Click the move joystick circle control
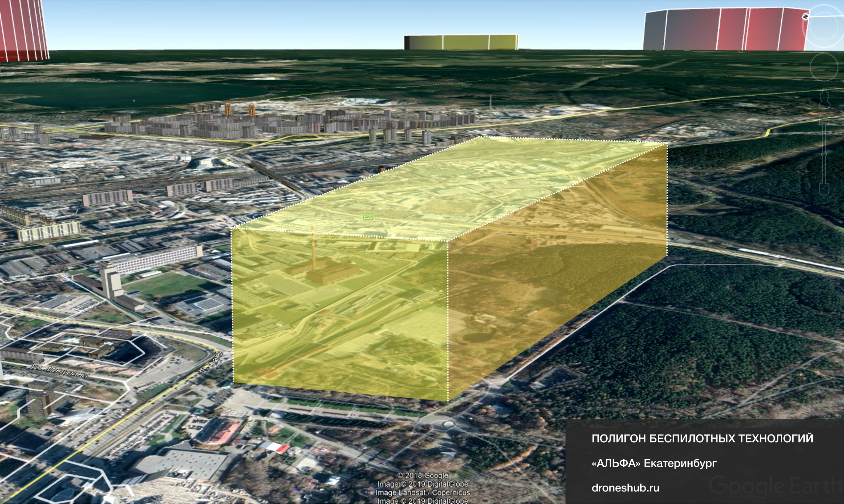 [824, 67]
